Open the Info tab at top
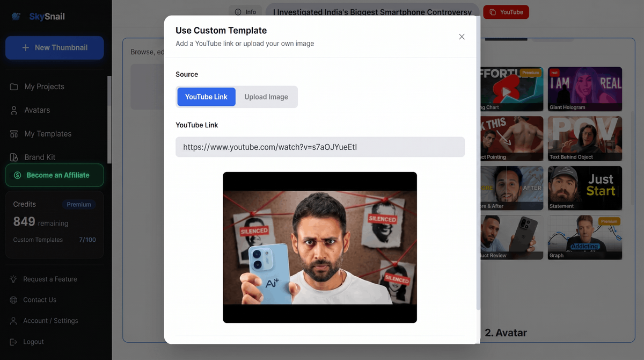644x360 pixels. pos(246,12)
